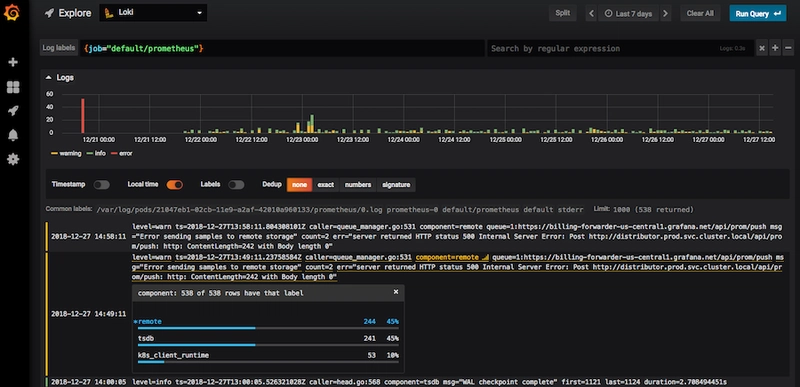Open the Dashboards grid icon

click(13, 87)
